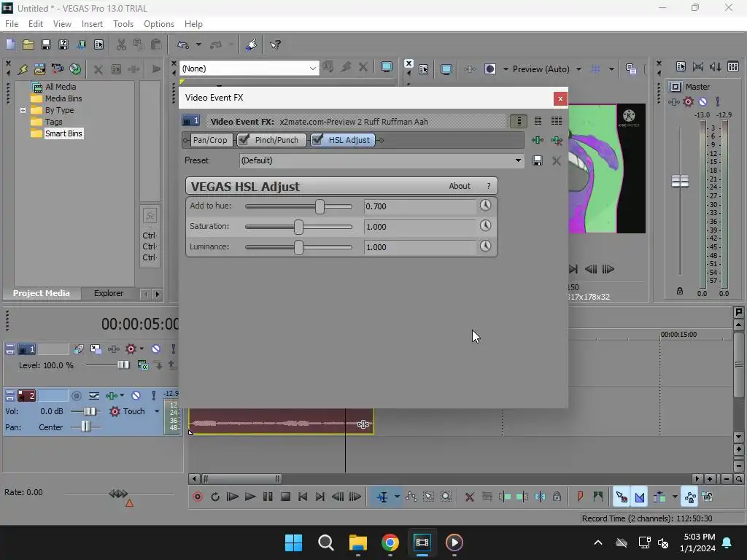
Task: Stop playback in the transport bar
Action: (285, 497)
